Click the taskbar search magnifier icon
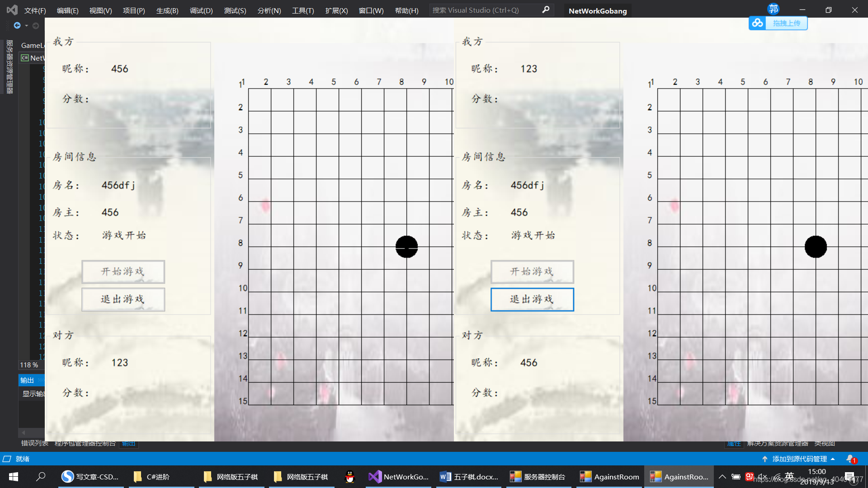This screenshot has height=488, width=868. pyautogui.click(x=41, y=477)
